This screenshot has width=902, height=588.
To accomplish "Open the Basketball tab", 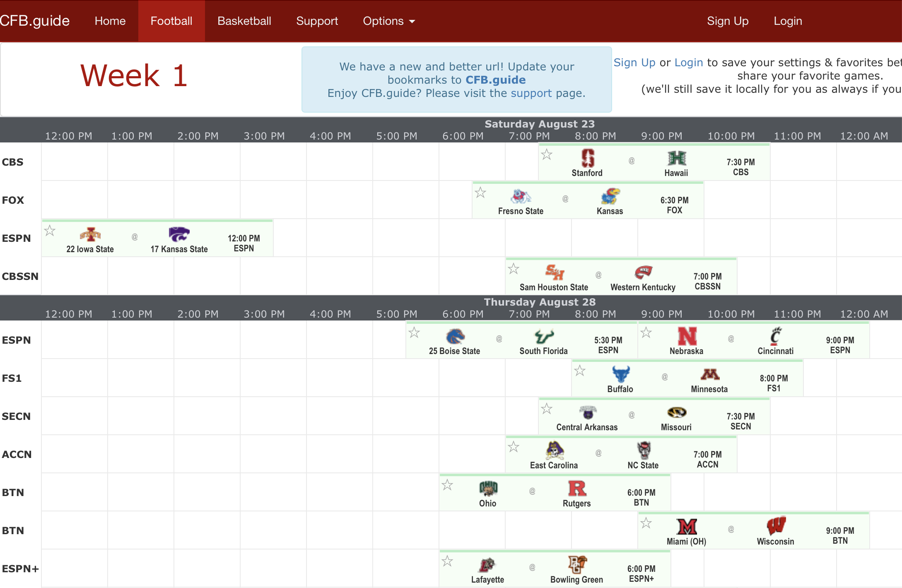I will 244,21.
